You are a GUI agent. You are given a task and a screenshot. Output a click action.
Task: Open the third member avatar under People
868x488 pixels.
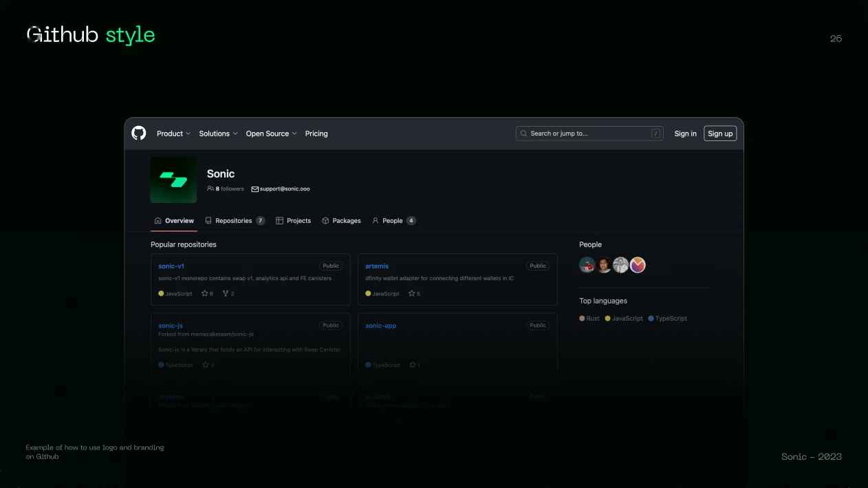click(621, 265)
